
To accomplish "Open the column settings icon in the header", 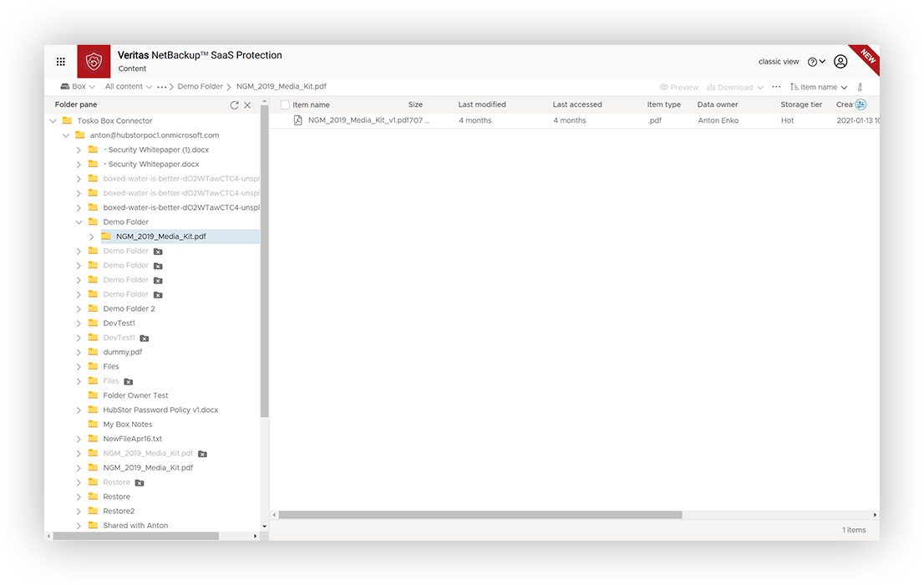I will (861, 105).
